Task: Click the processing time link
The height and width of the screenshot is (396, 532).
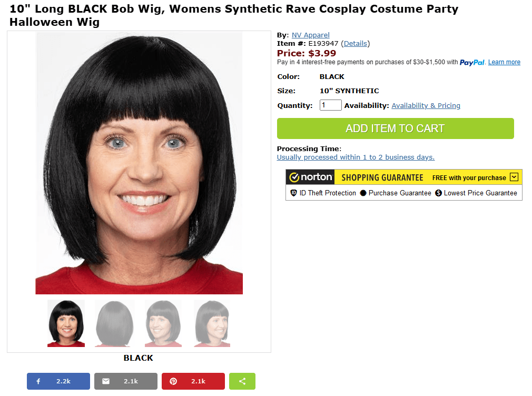Action: click(356, 157)
